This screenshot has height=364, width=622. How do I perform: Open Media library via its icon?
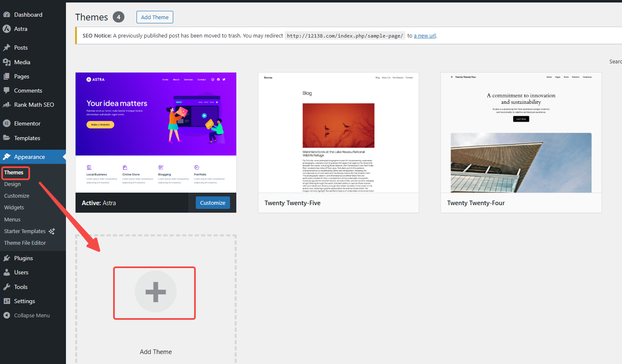coord(7,62)
